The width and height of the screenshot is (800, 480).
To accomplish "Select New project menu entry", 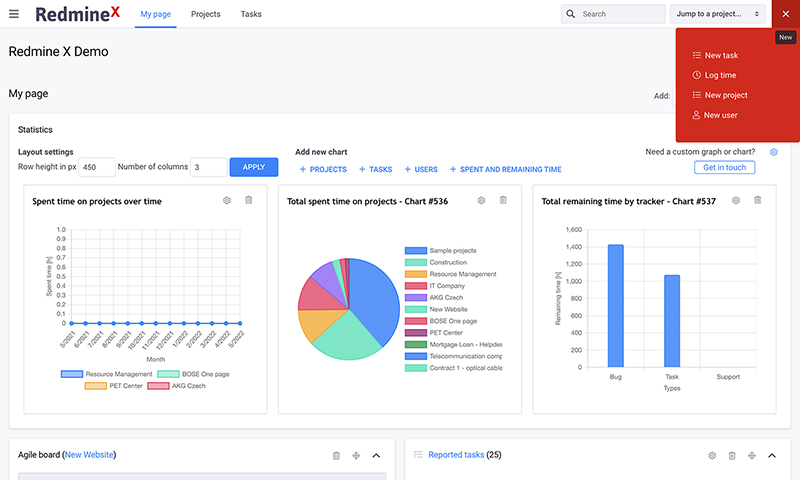I will point(726,95).
